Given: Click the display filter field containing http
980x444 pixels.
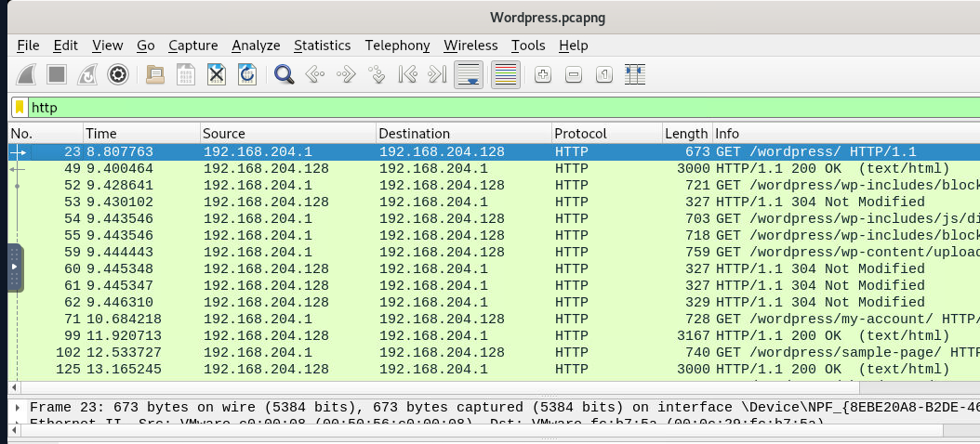Looking at the screenshot, I should [x=465, y=107].
